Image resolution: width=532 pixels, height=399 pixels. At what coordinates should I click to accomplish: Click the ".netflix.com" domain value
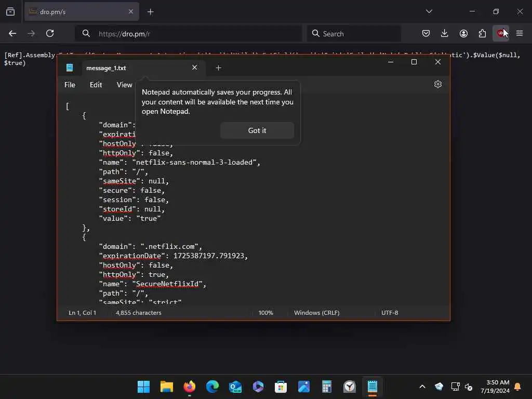[169, 247]
